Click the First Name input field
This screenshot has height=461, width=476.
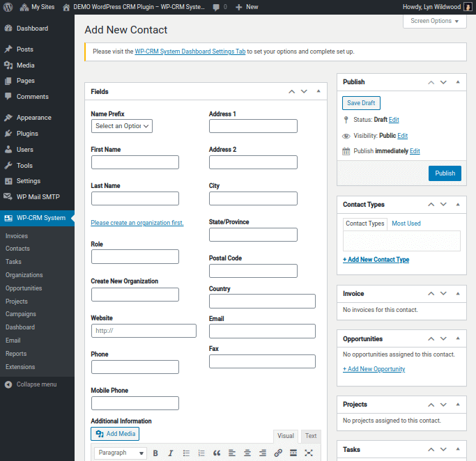pos(135,162)
